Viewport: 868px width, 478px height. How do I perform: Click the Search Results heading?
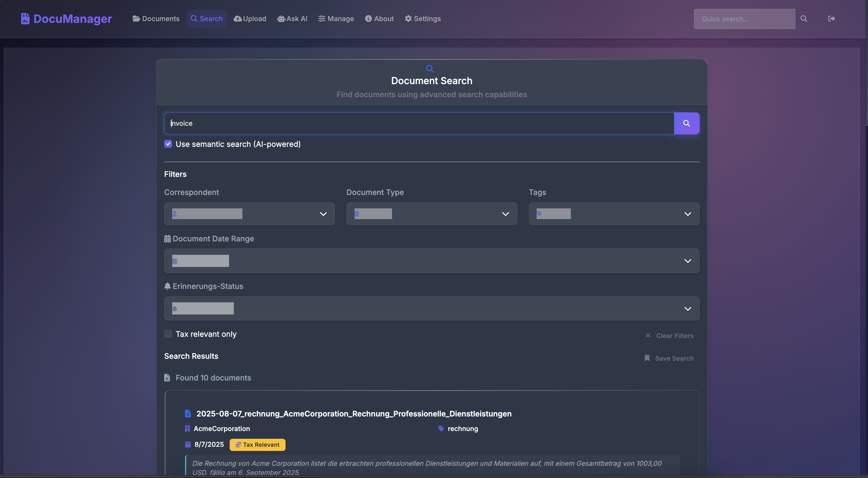pyautogui.click(x=191, y=356)
